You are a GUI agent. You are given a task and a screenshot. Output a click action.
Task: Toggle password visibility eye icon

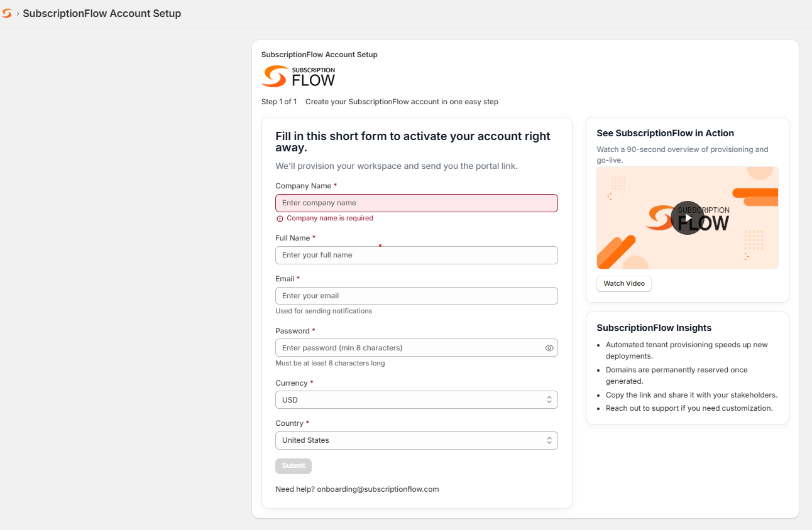[549, 348]
